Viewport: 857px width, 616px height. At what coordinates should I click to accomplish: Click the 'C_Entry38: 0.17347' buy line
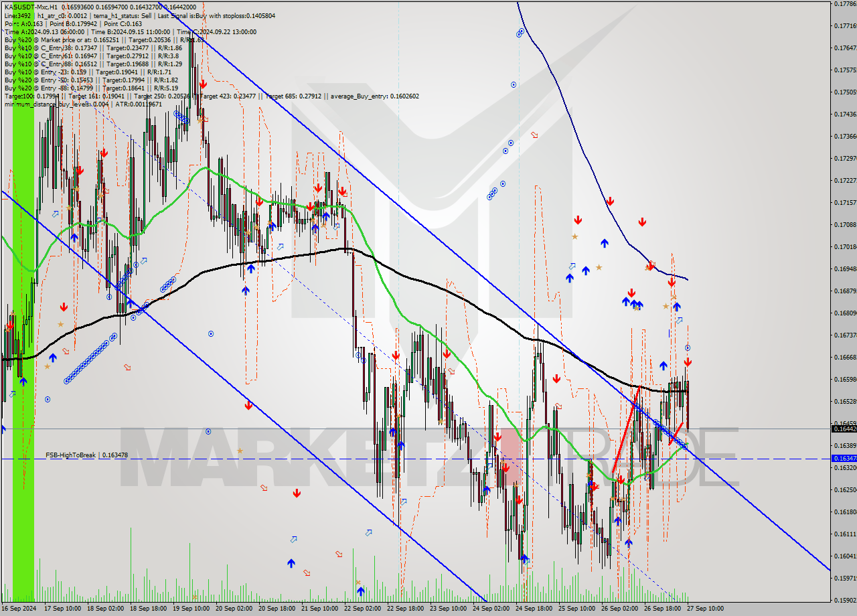coord(93,48)
